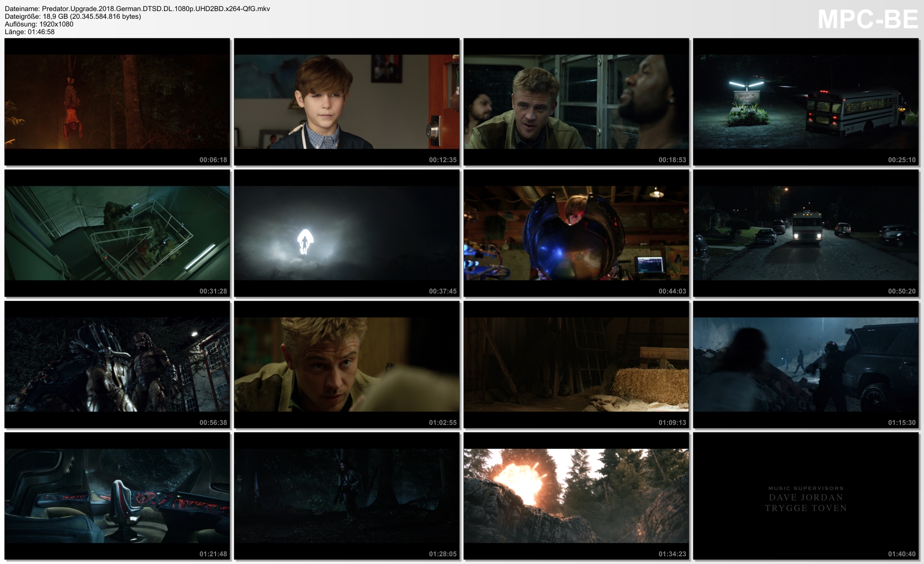Open the thumbnail at 00:44:03

tap(577, 233)
